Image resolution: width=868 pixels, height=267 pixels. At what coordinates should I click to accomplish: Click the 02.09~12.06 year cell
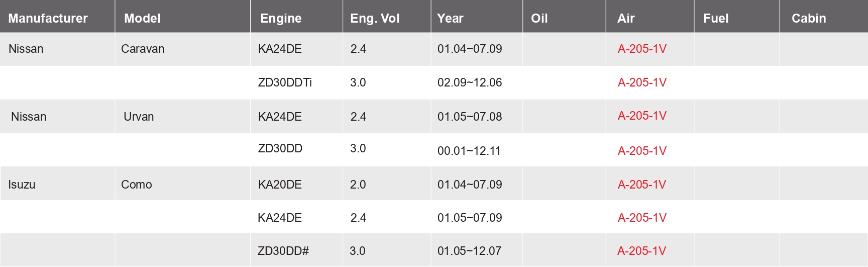470,82
